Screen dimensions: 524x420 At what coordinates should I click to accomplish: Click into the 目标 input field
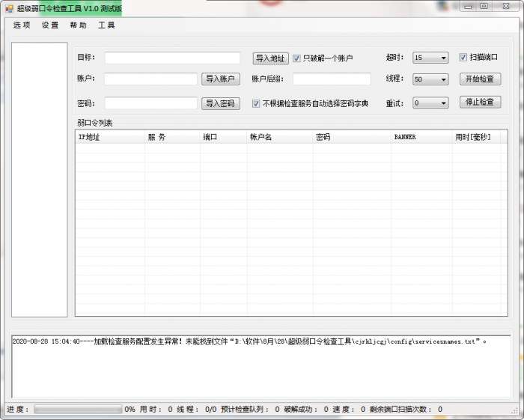point(172,58)
